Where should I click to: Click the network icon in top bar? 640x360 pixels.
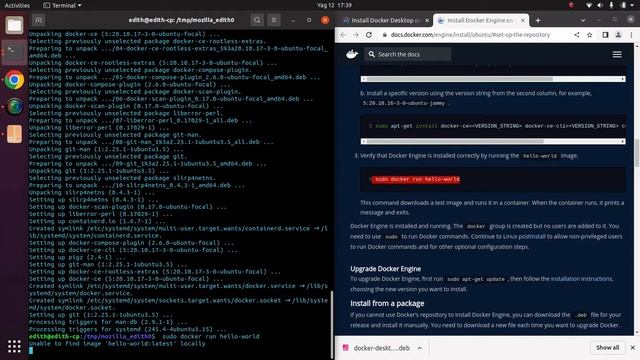[589, 5]
